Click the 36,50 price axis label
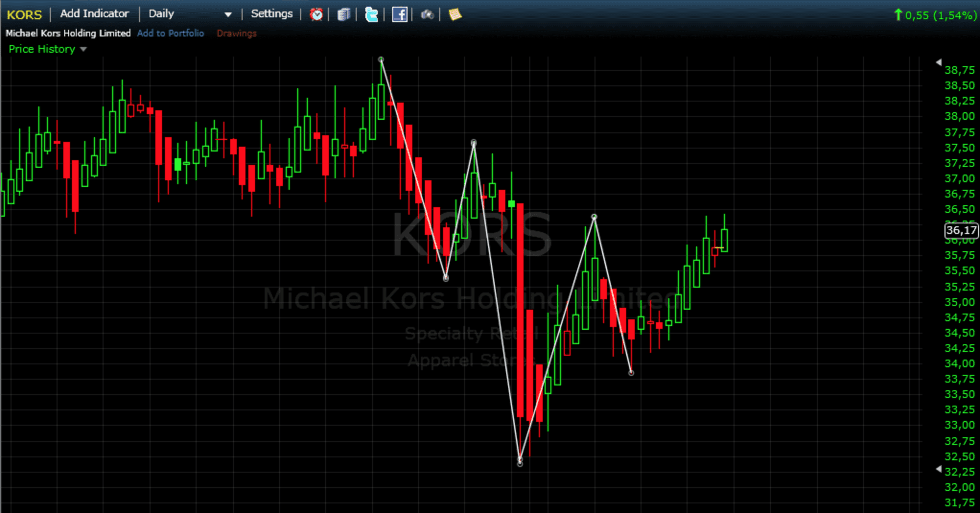This screenshot has width=980, height=513. [959, 209]
